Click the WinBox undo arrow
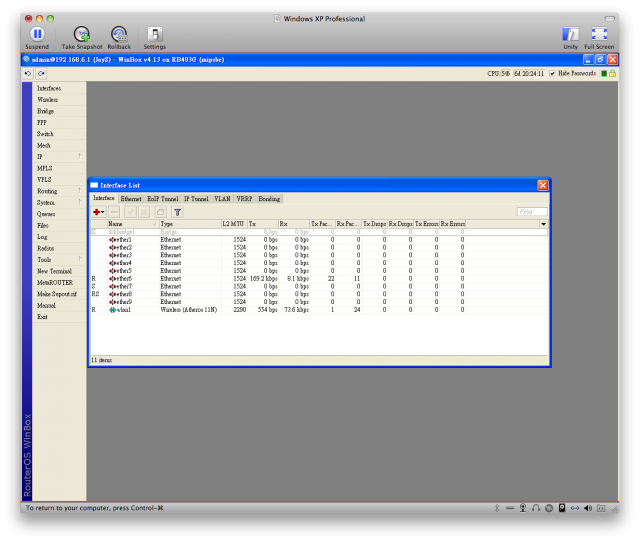This screenshot has width=640, height=542. (x=28, y=73)
